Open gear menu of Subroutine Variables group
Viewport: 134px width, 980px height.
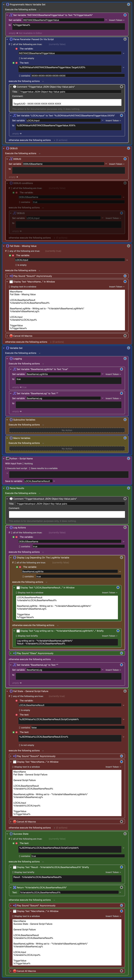tap(125, 420)
